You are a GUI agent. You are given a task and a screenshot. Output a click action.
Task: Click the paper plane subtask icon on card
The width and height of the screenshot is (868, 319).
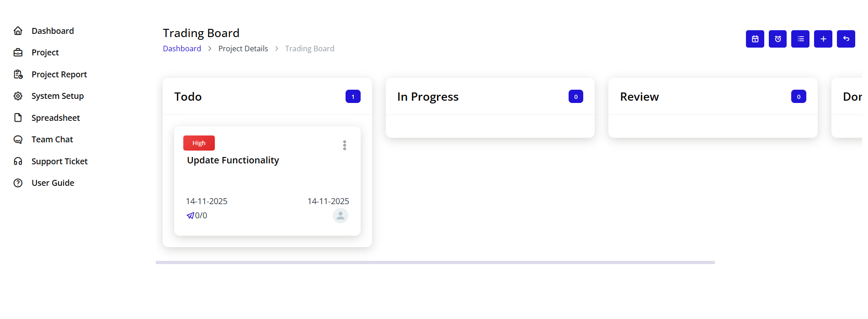click(191, 215)
